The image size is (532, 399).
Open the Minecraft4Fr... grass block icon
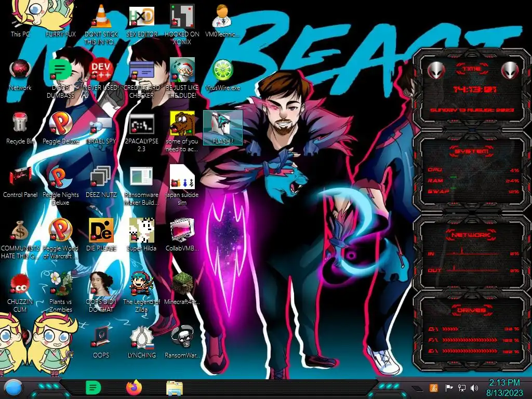182,289
